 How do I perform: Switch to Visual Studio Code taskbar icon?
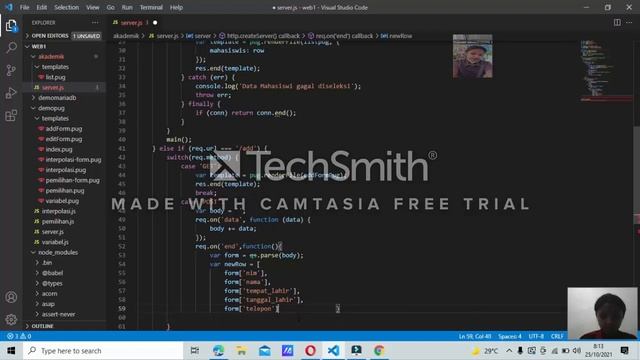(x=333, y=351)
